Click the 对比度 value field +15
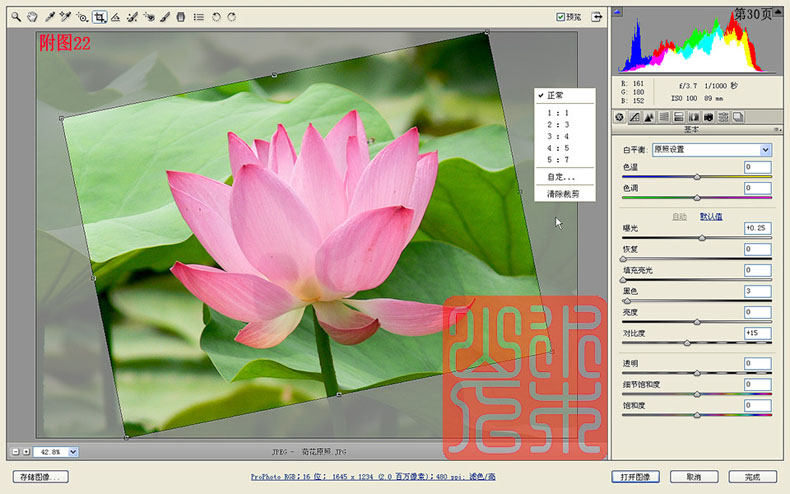This screenshot has width=790, height=494. 757,333
